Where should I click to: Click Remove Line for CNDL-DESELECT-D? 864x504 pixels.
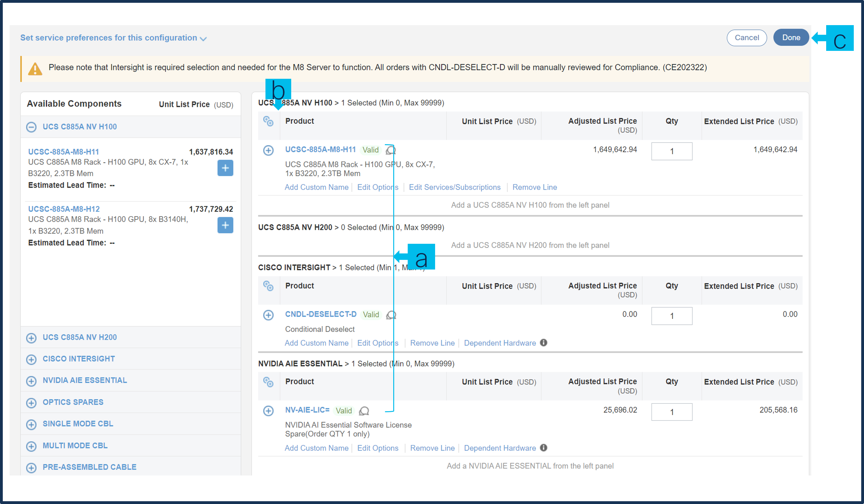click(x=432, y=343)
